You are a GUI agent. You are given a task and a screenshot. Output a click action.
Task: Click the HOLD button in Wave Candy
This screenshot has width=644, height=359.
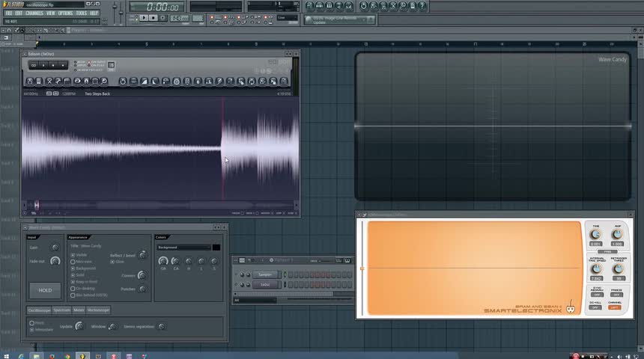45,290
